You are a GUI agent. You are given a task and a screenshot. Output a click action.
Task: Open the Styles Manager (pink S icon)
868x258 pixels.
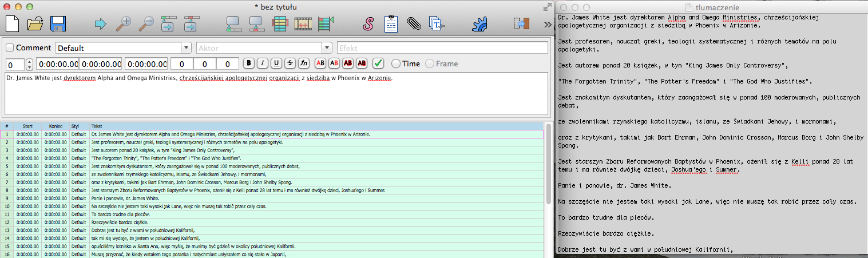tap(369, 24)
